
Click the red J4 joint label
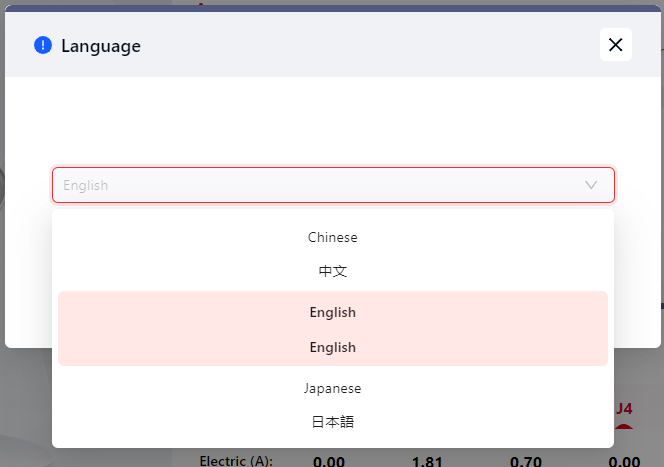[x=624, y=408]
